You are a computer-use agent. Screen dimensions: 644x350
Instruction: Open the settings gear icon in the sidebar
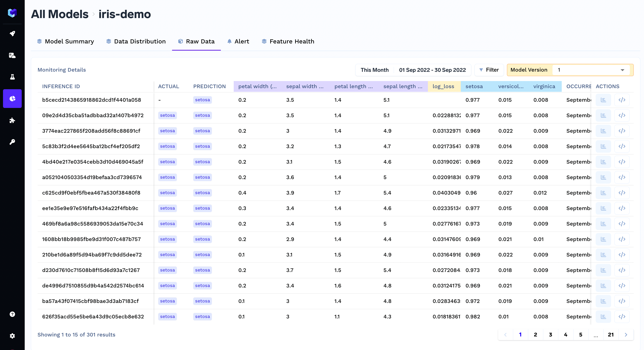[12, 336]
